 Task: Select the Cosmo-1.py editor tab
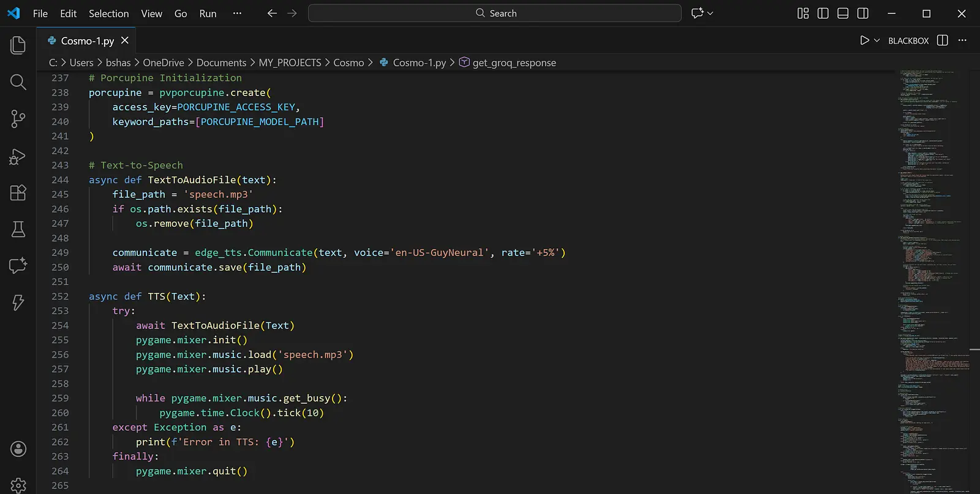click(87, 40)
